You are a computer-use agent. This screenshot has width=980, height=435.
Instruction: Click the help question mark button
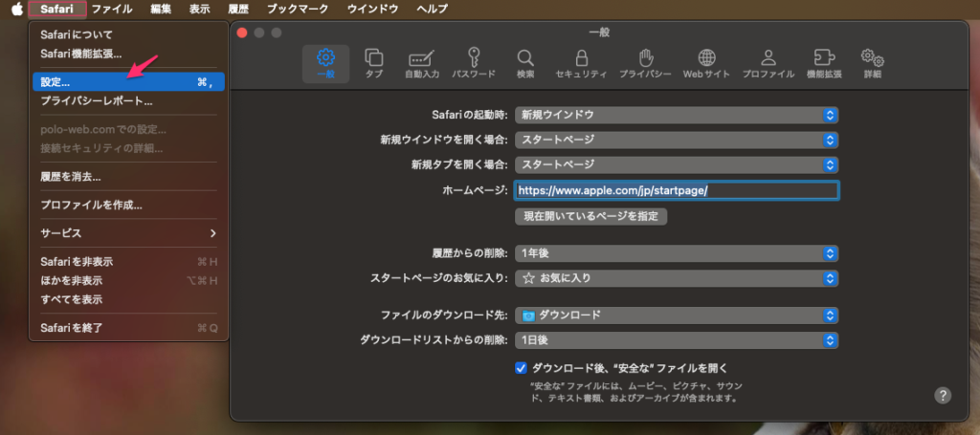[942, 395]
